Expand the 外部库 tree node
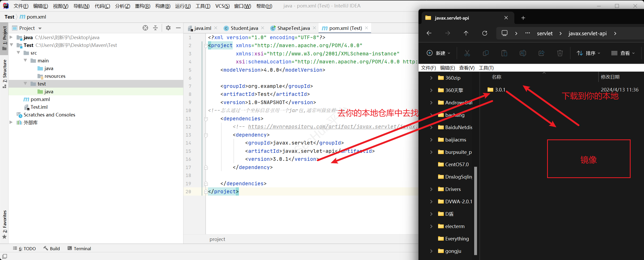 pos(11,122)
